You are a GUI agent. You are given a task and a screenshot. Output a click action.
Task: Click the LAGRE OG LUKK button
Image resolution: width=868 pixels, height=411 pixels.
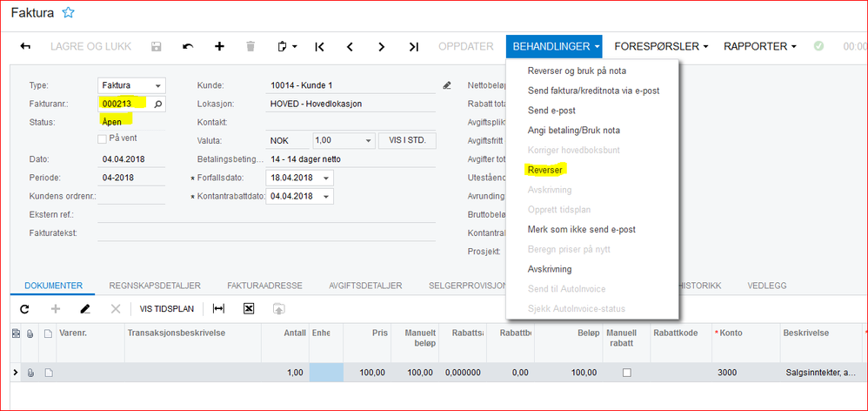(90, 46)
